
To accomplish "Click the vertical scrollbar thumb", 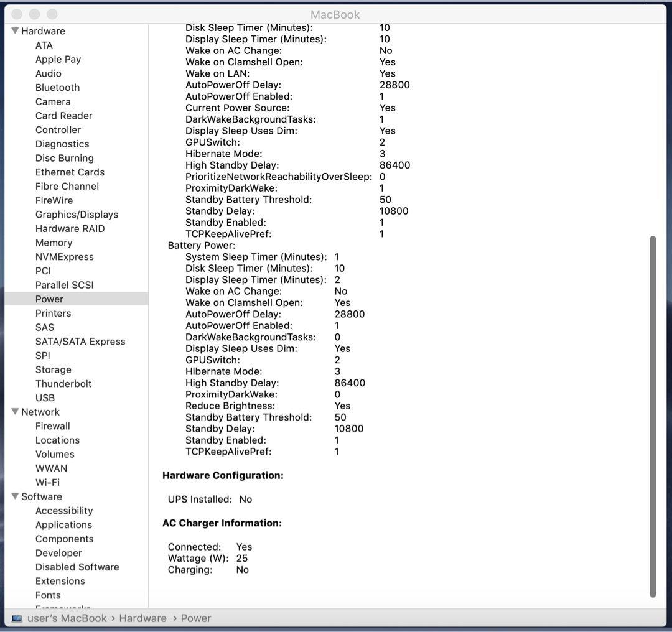I will [653, 416].
